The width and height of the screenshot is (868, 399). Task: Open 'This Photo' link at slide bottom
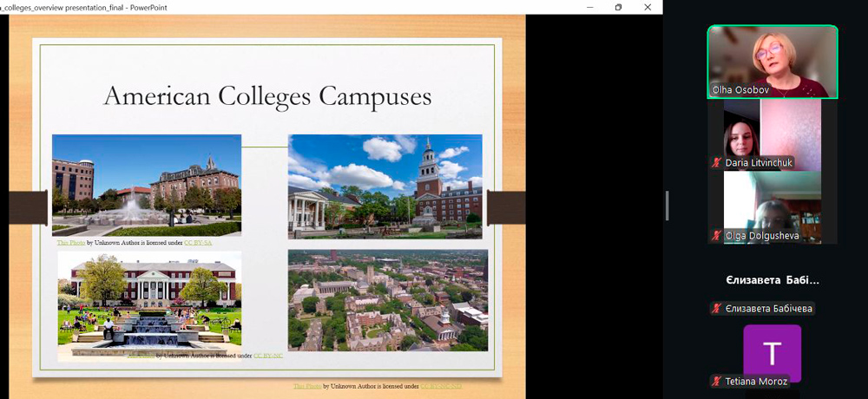[307, 386]
